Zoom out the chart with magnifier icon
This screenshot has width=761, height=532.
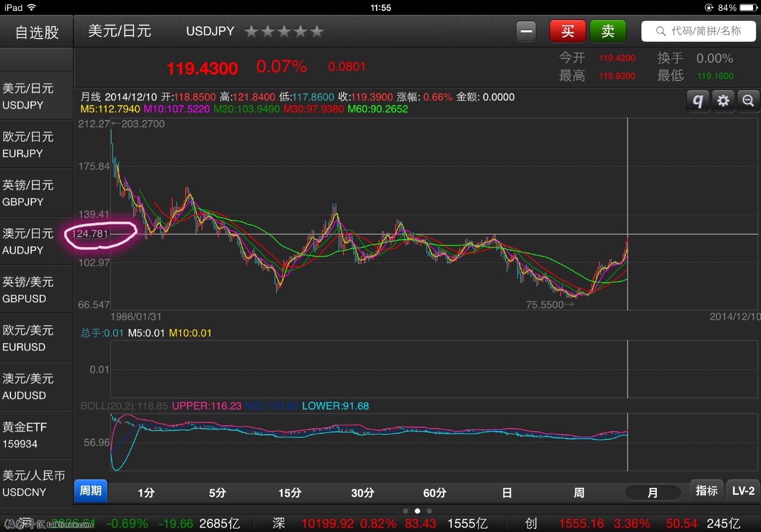[x=748, y=101]
